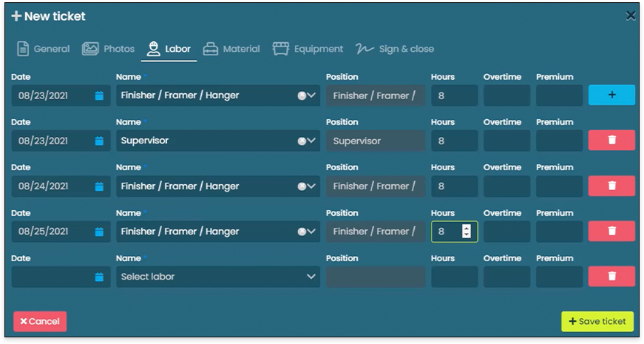
Task: Open the Supervisor name dropdown
Action: click(x=311, y=141)
